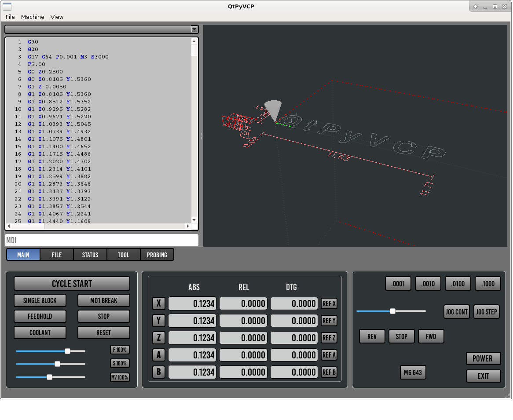Start the program with CYCLE START

72,284
